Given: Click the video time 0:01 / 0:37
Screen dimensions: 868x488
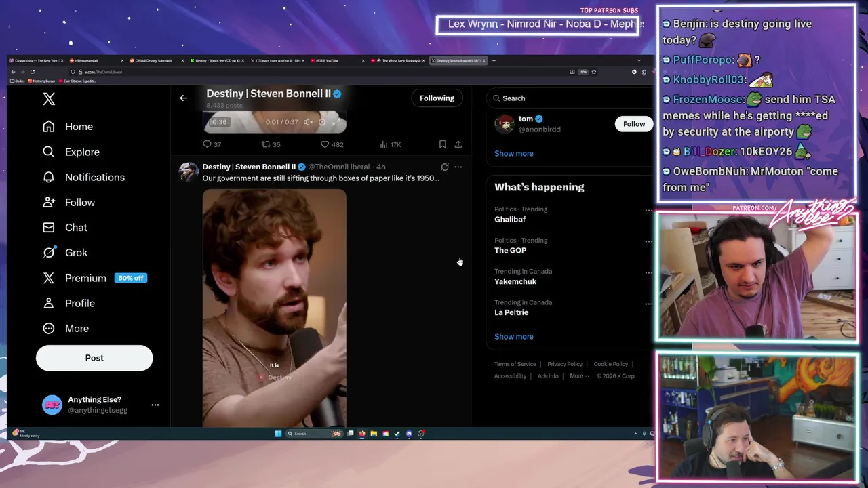Looking at the screenshot, I should click(x=281, y=122).
